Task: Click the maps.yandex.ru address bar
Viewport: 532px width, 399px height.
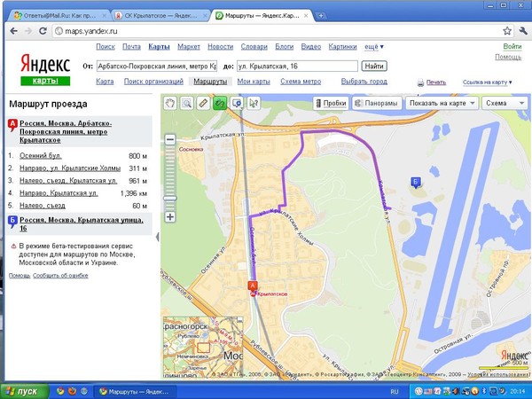Action: click(278, 31)
